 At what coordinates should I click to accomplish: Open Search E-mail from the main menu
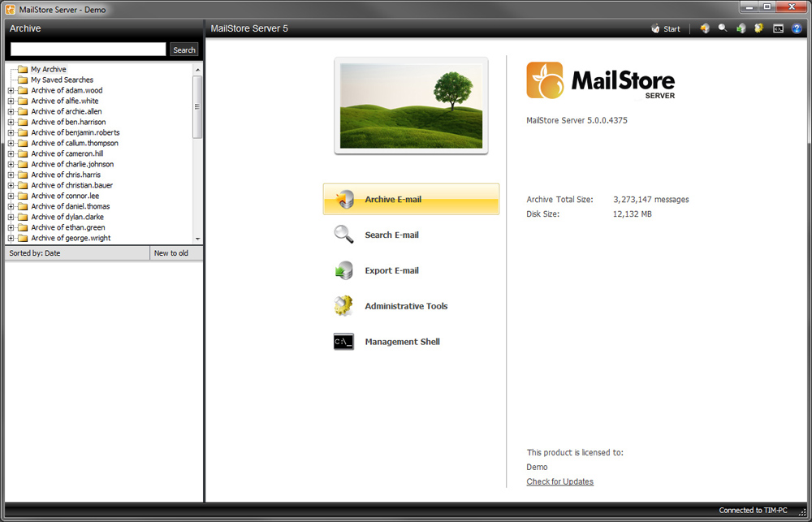[x=392, y=235]
